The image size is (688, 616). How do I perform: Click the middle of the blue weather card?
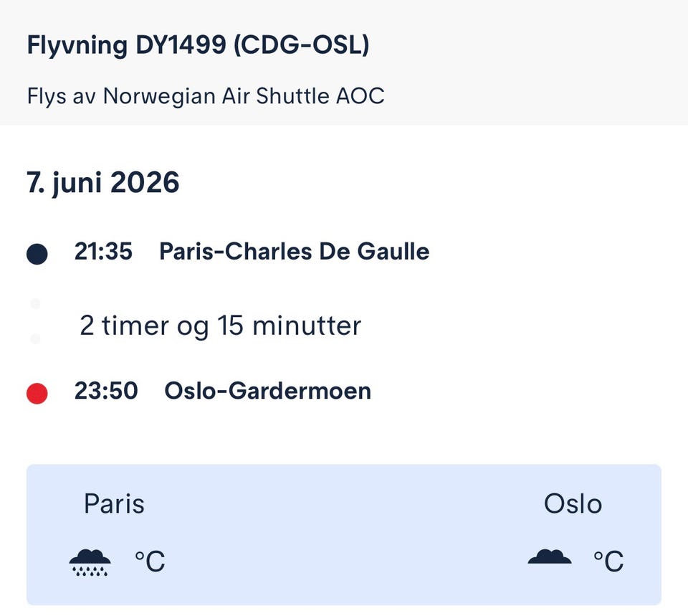[344, 534]
